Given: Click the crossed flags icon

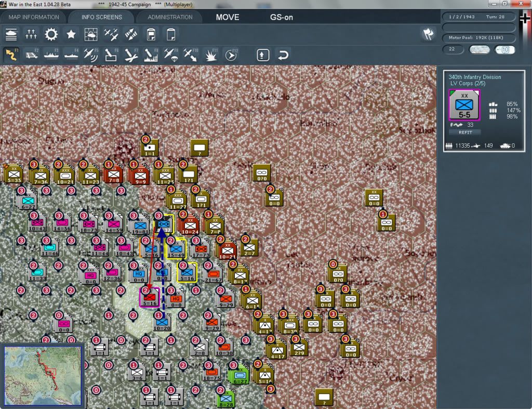Looking at the screenshot, I should (428, 34).
